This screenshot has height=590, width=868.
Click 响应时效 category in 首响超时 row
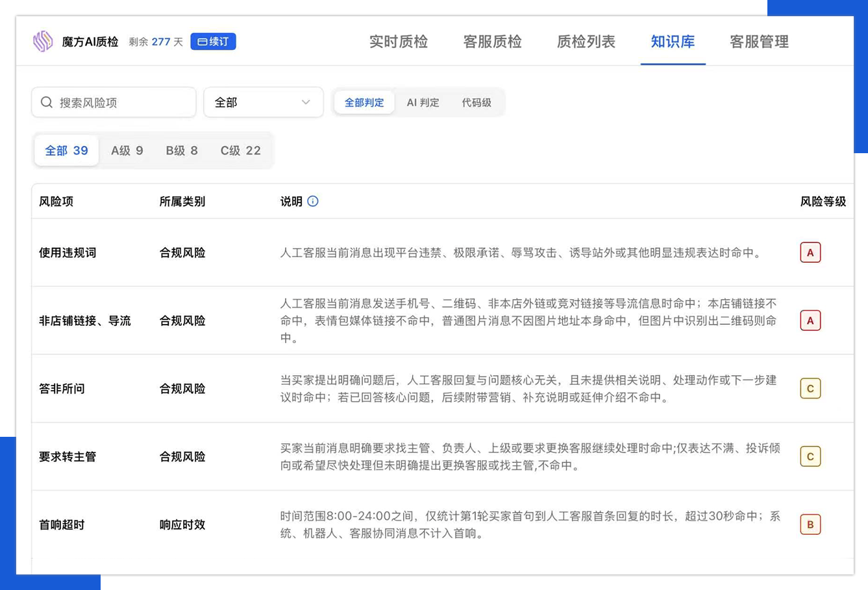click(x=182, y=524)
